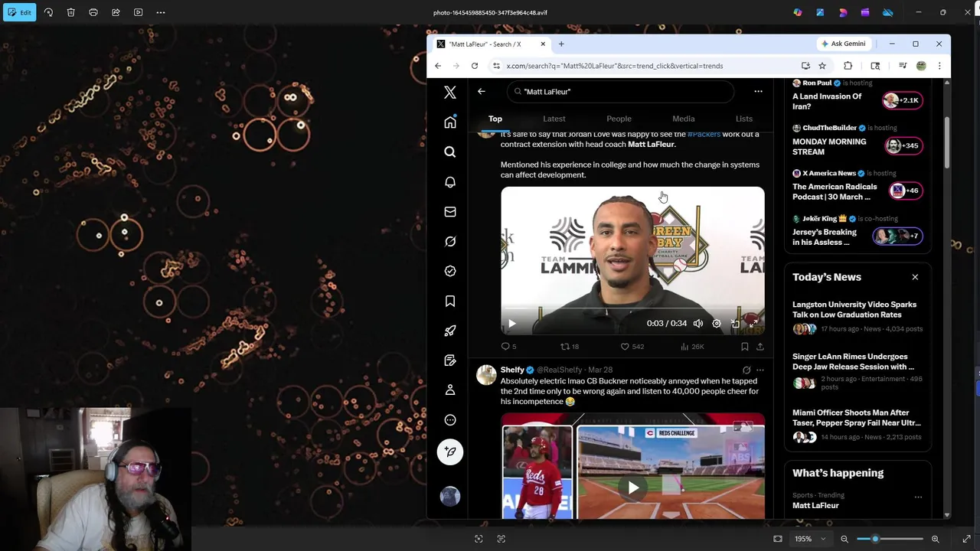Print the photo from the Photos toolbar
Viewport: 980px width, 551px height.
(x=93, y=12)
